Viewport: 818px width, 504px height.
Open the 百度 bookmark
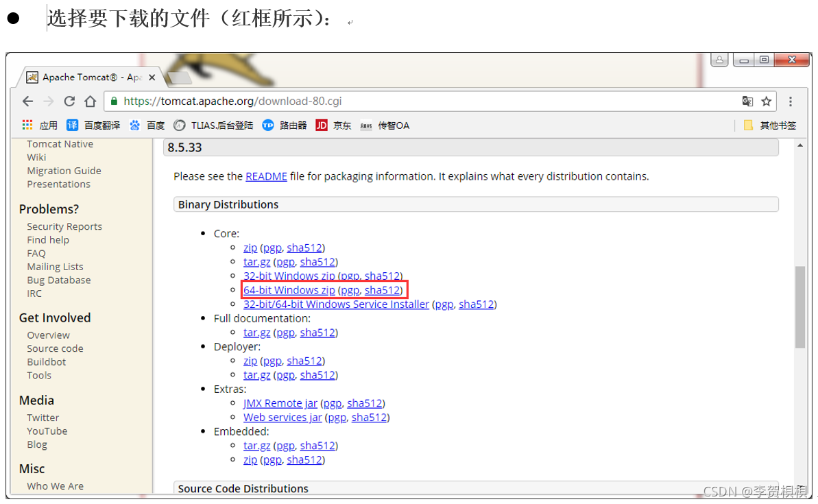[x=147, y=125]
